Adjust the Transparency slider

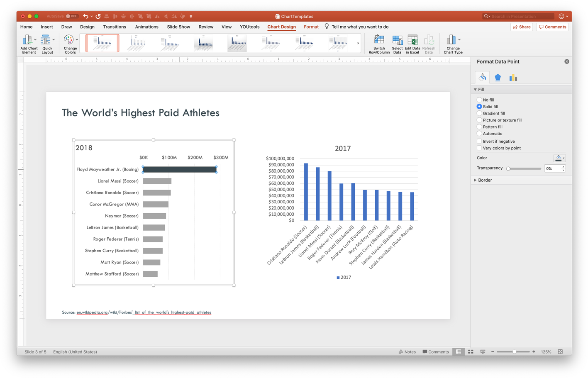click(x=524, y=168)
